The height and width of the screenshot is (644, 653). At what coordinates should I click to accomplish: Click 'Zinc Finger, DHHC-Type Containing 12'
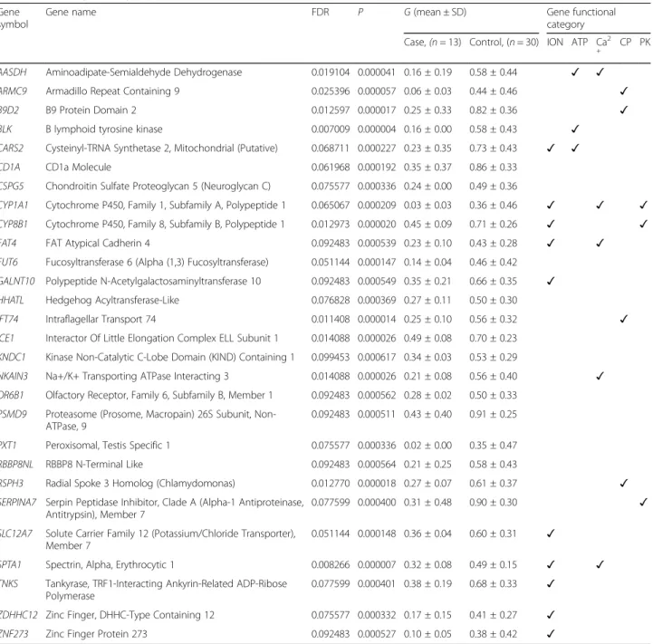pos(130,615)
